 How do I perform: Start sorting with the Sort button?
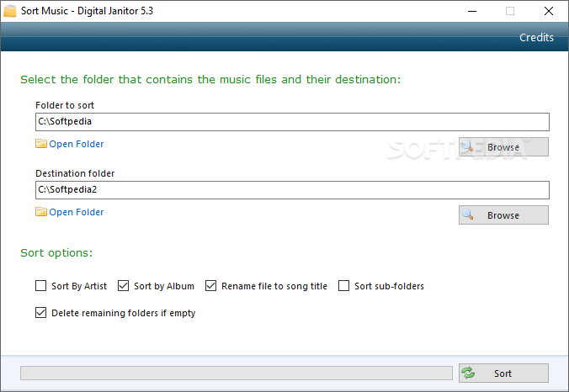(x=503, y=373)
